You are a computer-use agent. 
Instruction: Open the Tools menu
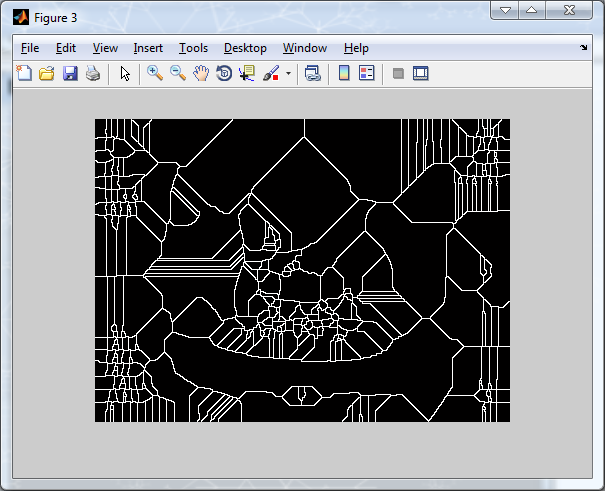point(193,48)
